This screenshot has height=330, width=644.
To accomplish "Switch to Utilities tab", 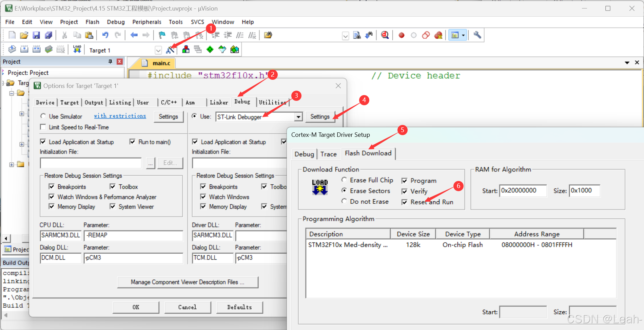I will 272,102.
